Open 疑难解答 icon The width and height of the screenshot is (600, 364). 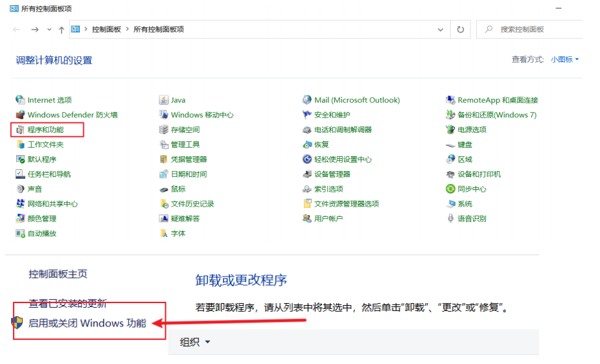pos(164,219)
